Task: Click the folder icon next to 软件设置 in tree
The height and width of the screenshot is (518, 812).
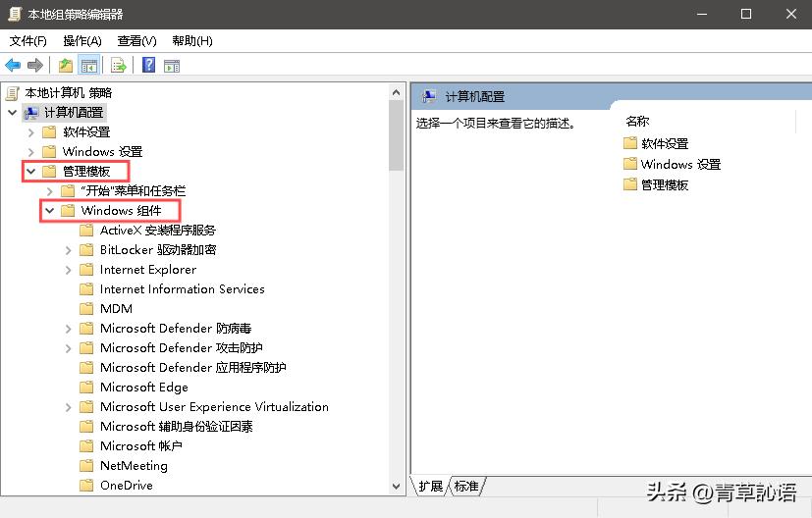Action: click(x=49, y=132)
